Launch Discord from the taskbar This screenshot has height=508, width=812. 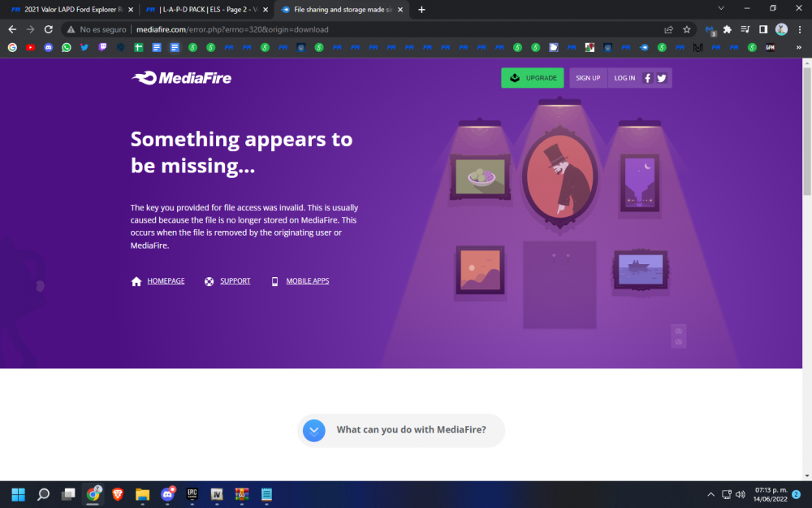point(167,494)
